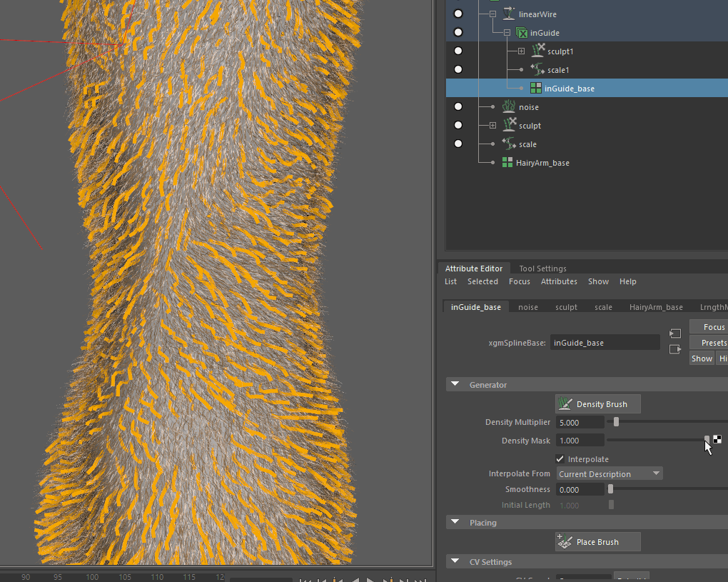Select the sculpt1 modifier icon
The width and height of the screenshot is (728, 582).
pos(537,51)
